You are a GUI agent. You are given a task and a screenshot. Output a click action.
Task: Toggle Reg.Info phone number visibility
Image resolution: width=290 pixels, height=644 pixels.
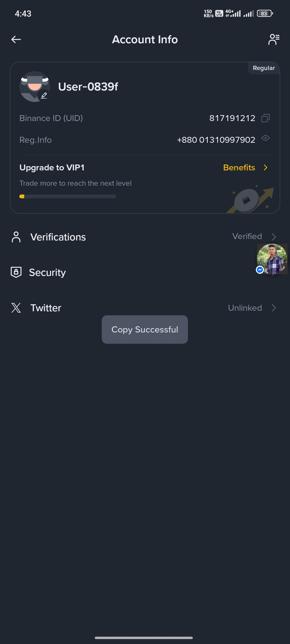click(265, 138)
